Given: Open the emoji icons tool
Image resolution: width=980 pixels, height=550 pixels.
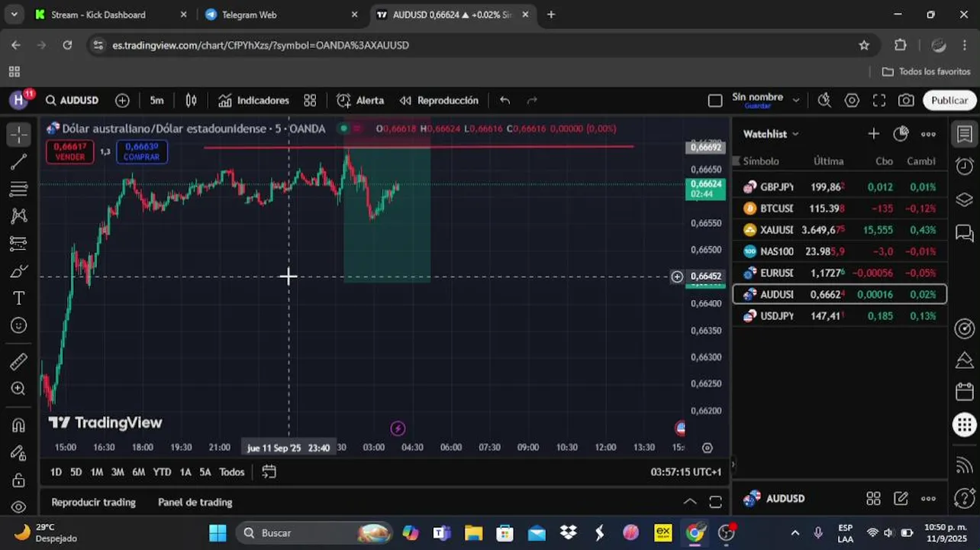Looking at the screenshot, I should 19,326.
